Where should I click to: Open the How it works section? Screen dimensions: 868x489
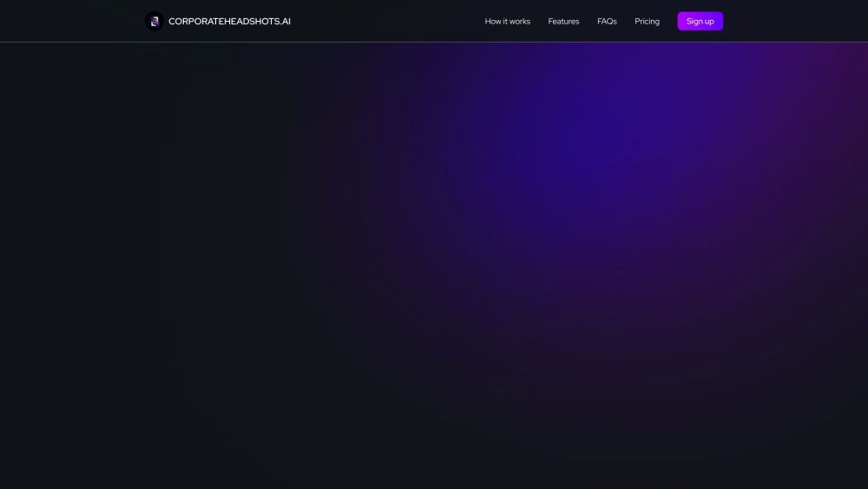tap(507, 21)
